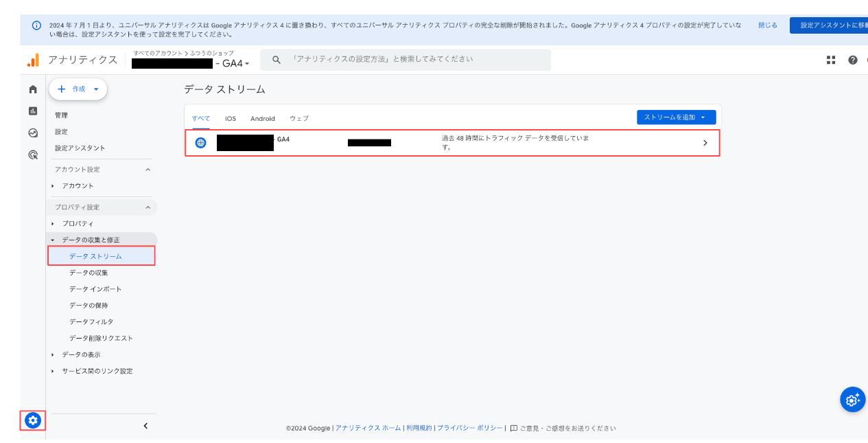Open the Google apps grid icon
This screenshot has width=868, height=443.
tap(831, 60)
